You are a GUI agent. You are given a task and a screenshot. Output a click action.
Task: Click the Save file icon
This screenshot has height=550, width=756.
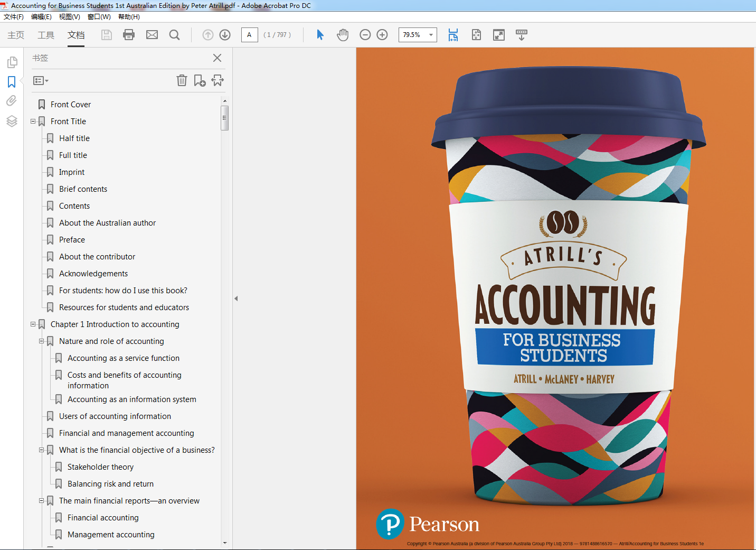[107, 35]
